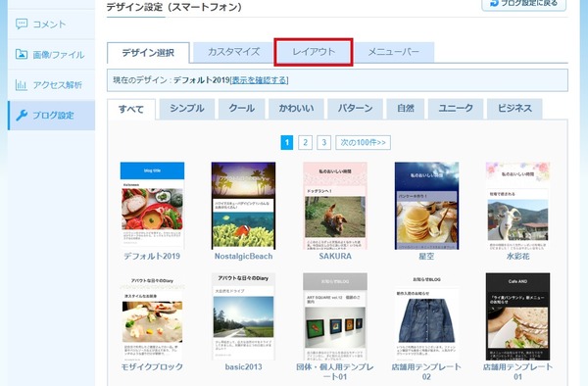Select the 星空 design thumbnail
The height and width of the screenshot is (386, 588).
(x=426, y=206)
